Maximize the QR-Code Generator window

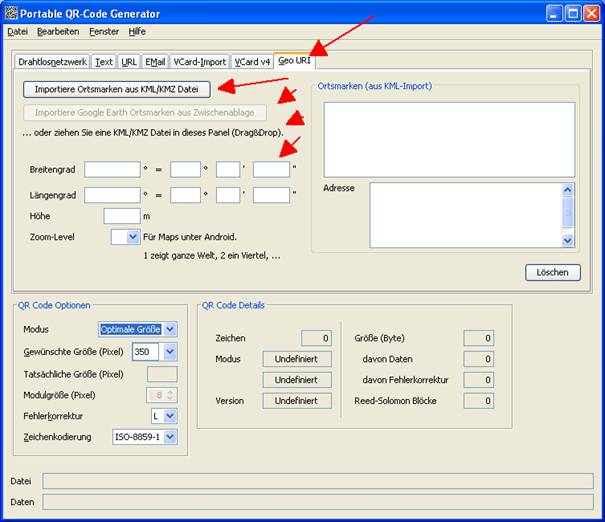[x=573, y=14]
